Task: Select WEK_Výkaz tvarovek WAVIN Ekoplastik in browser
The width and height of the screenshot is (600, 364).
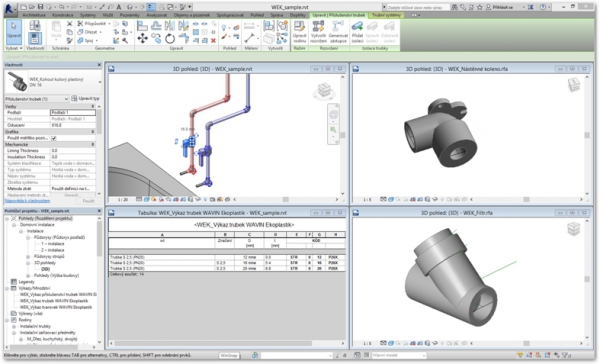Action: click(x=56, y=307)
